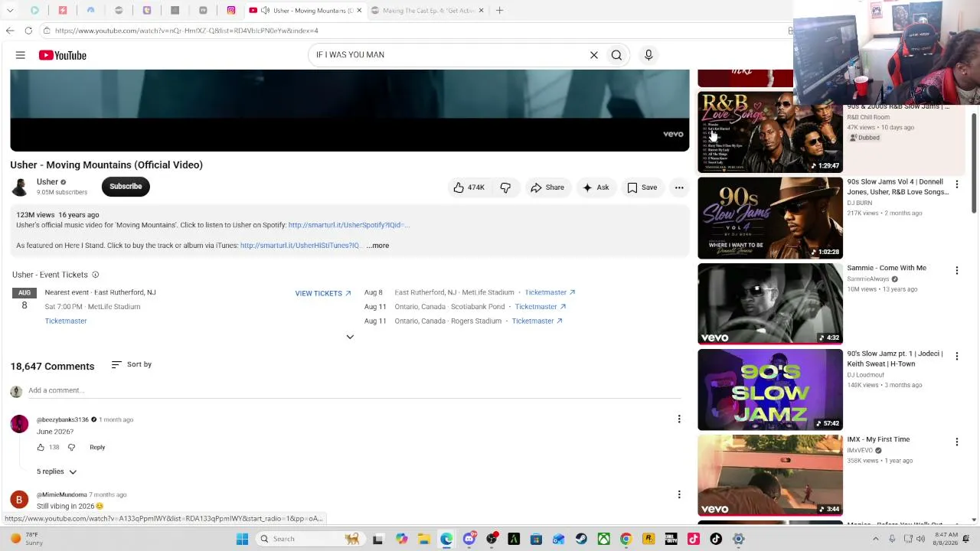
Task: Open options for Sammie - Come With Me
Action: (x=956, y=270)
